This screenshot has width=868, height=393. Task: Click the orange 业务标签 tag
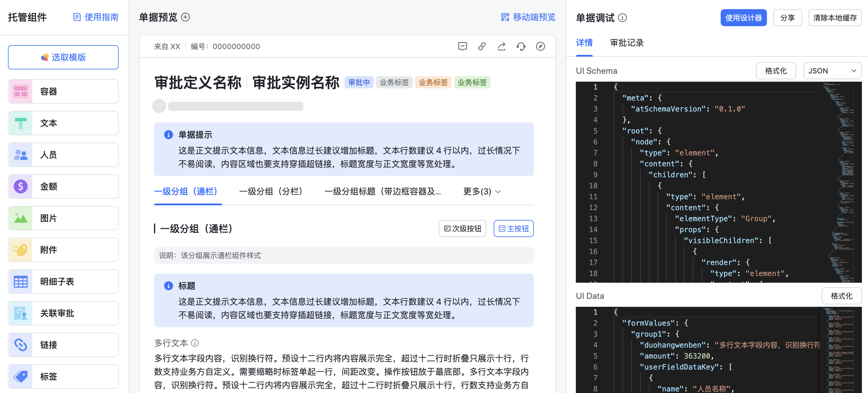[433, 82]
